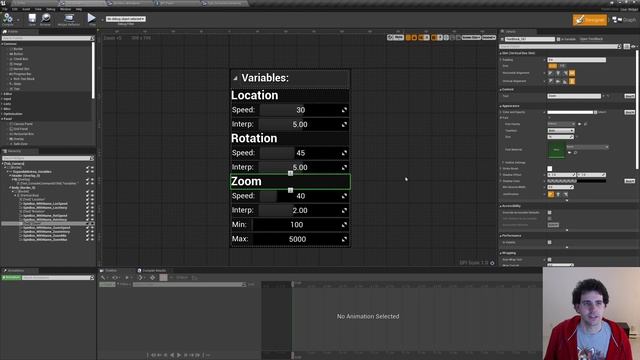Expand the Optimization palette category
The width and height of the screenshot is (640, 360).
coord(2,114)
